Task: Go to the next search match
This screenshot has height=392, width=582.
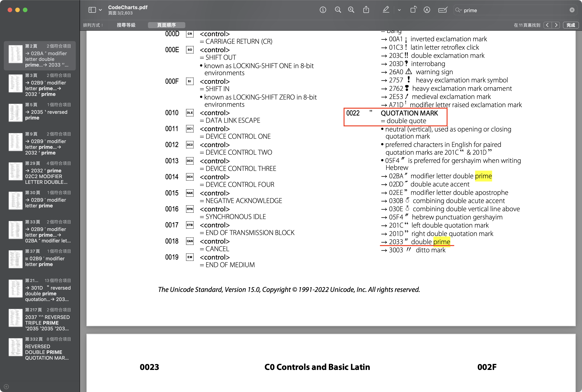Action: click(x=556, y=25)
